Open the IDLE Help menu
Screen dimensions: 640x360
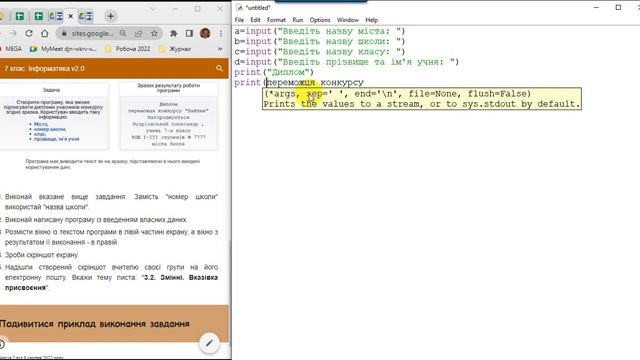(371, 20)
